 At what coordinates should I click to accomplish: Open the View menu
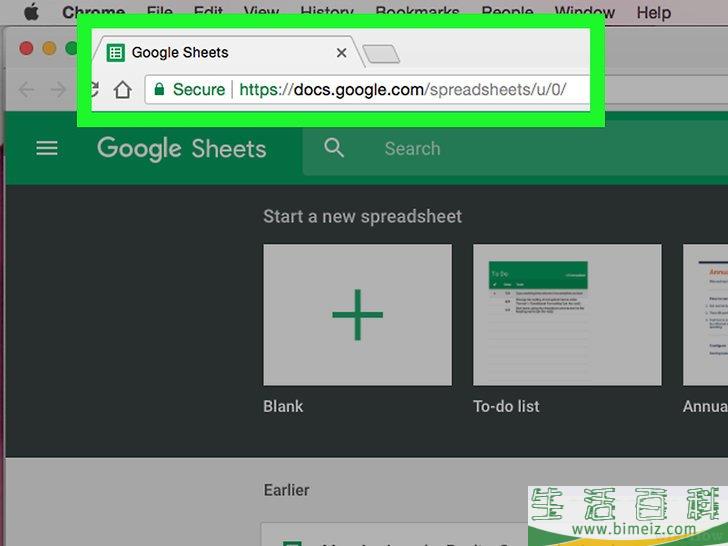click(x=261, y=12)
